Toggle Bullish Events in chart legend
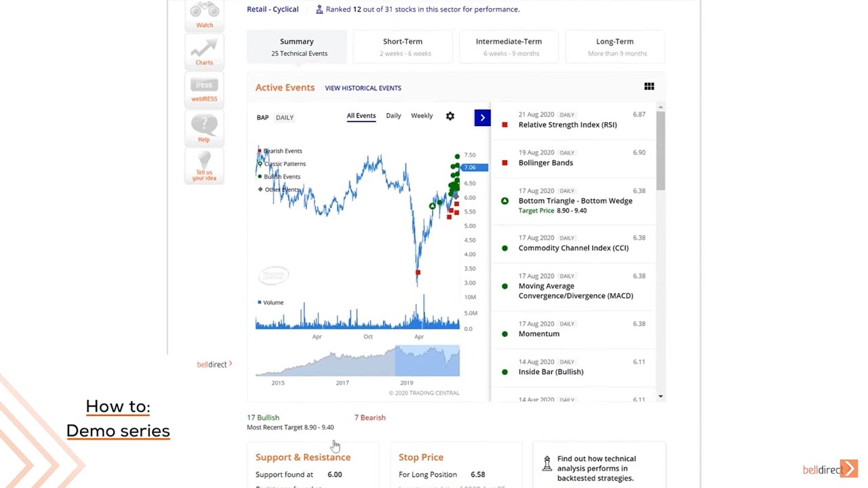The image size is (868, 488). 281,177
